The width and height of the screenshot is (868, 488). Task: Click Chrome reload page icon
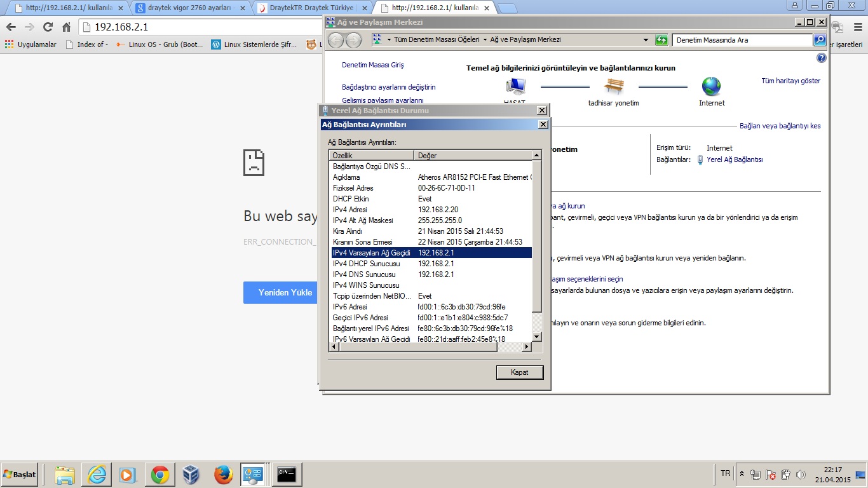pyautogui.click(x=48, y=27)
